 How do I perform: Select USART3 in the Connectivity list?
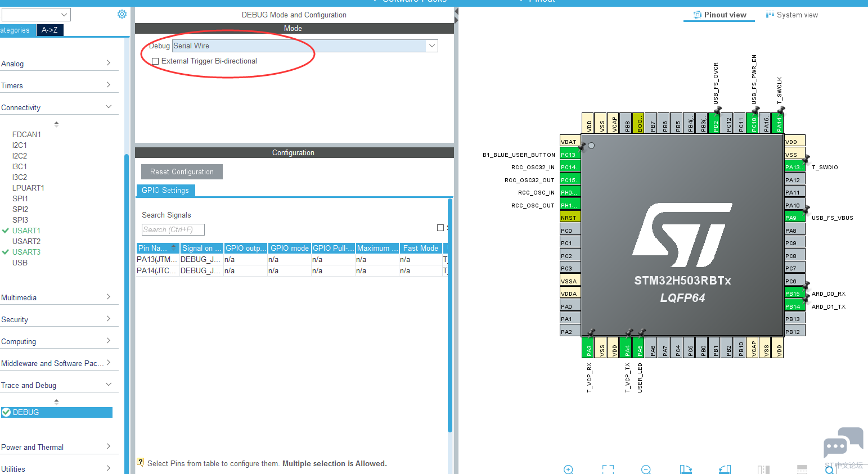[26, 252]
